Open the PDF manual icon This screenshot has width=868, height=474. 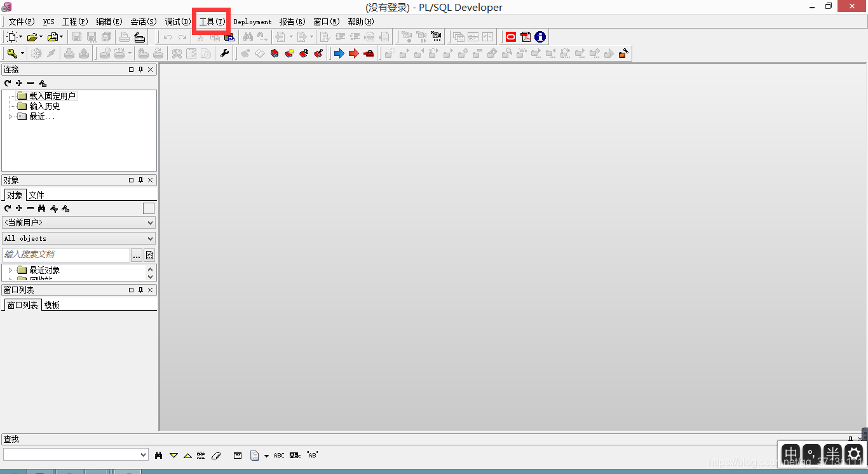[x=526, y=37]
